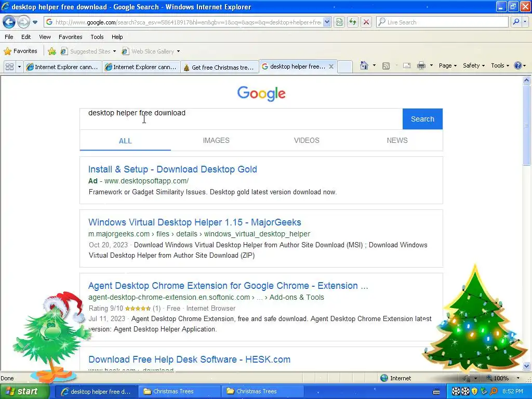Click the vertical scrollbar thumb
The height and width of the screenshot is (399, 532).
point(527,125)
